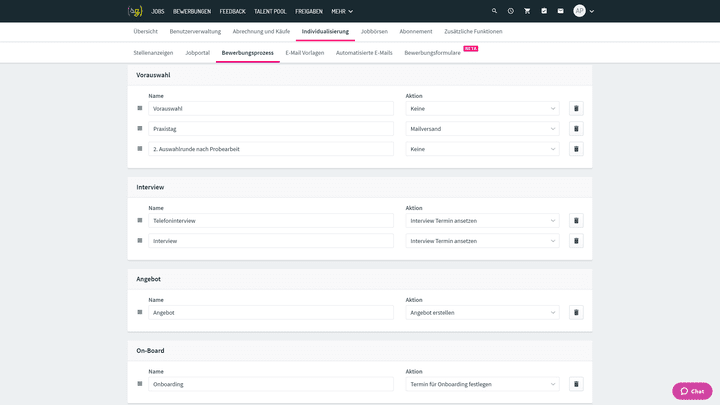The width and height of the screenshot is (720, 405).
Task: Go to JOBS in top navigation
Action: click(x=158, y=11)
